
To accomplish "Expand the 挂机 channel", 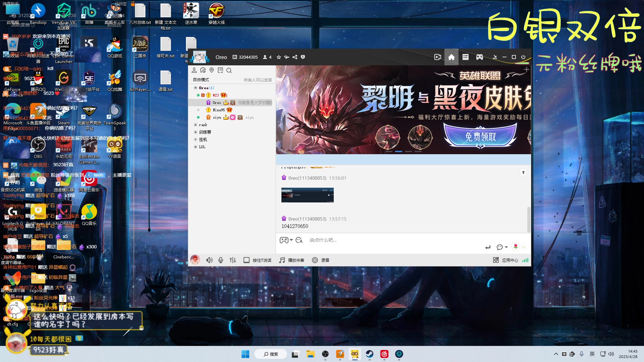I will [196, 139].
